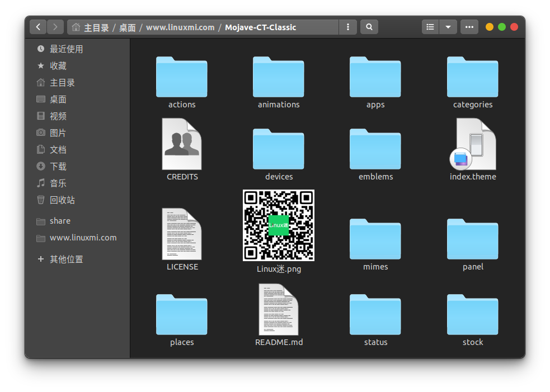Select the actions folder
The height and width of the screenshot is (392, 550).
click(182, 77)
